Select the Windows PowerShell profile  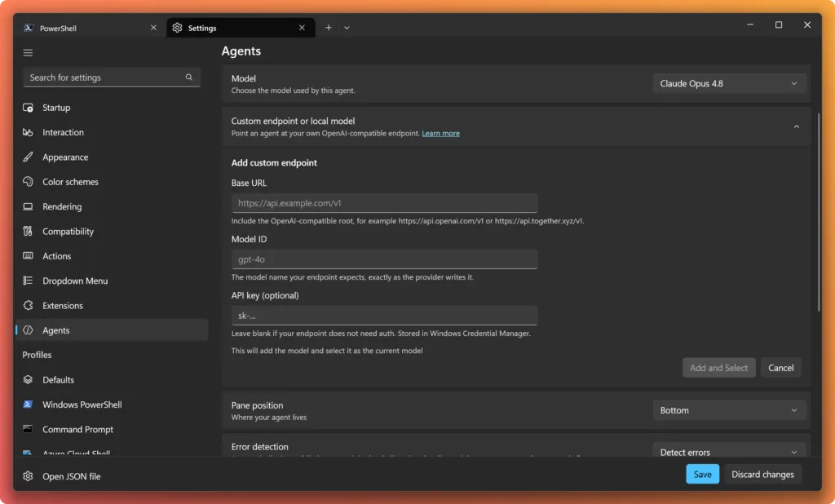112,405
